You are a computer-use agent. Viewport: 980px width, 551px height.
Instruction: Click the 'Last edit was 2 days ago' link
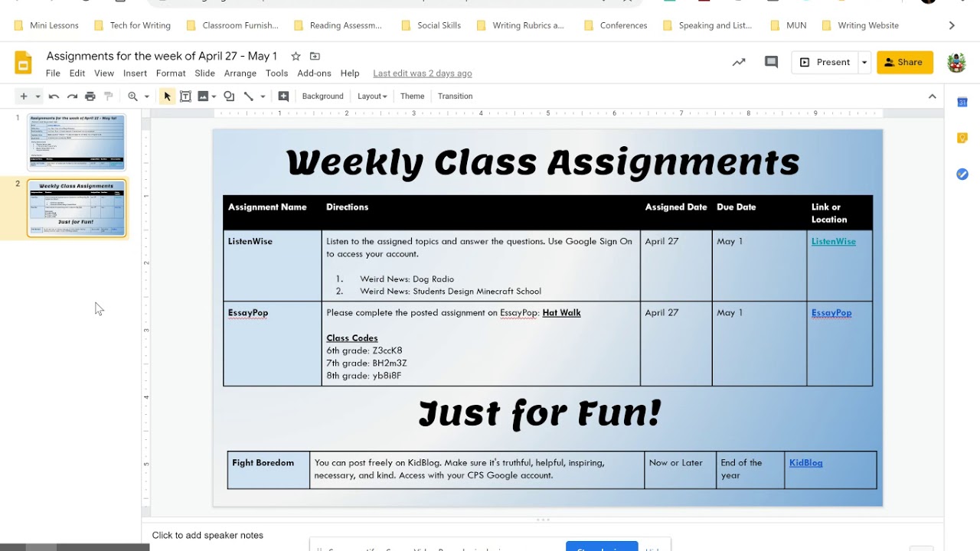pos(423,73)
